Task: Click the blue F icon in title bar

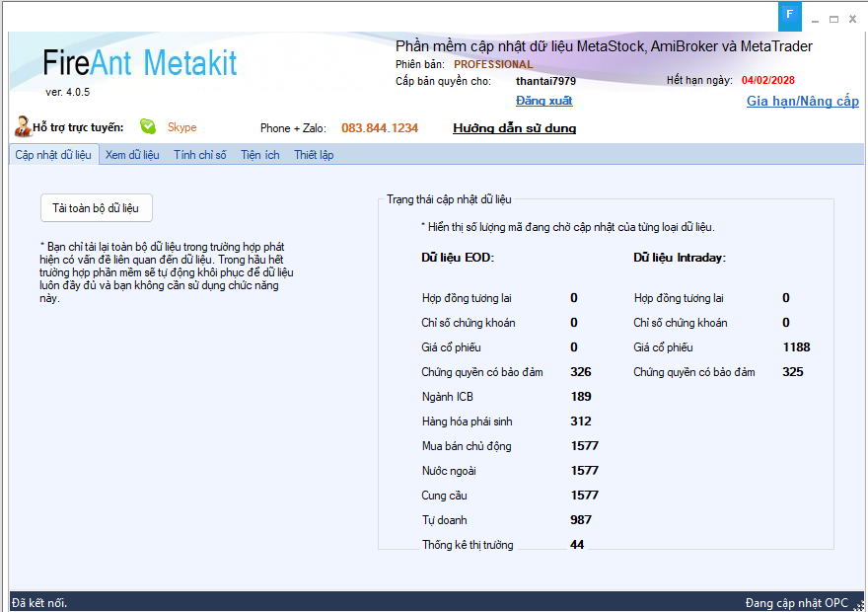Action: click(789, 16)
